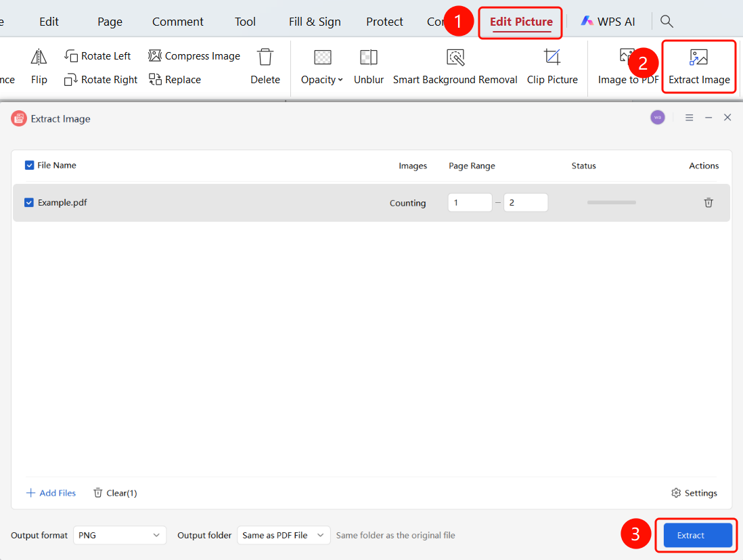Remove Example.pdf using its trash icon
This screenshot has width=743, height=560.
[x=708, y=203]
